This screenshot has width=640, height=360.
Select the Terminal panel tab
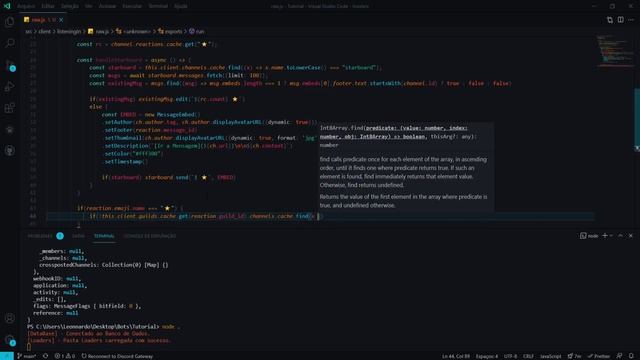104,236
